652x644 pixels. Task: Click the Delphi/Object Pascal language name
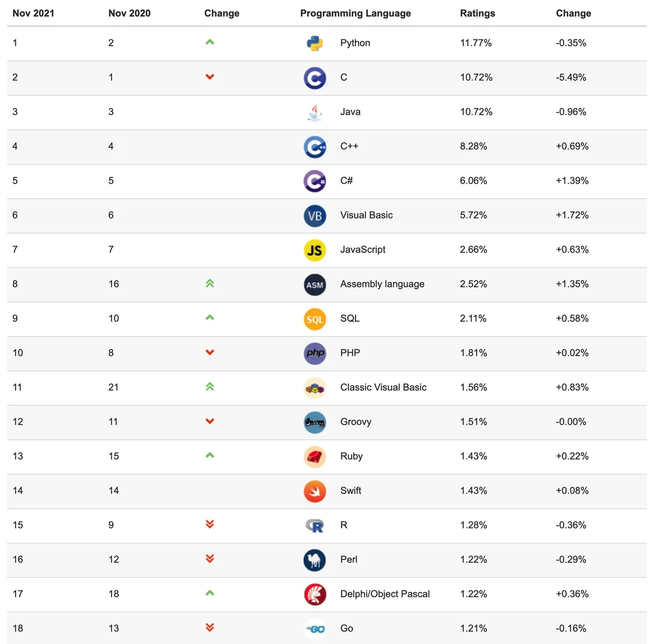point(385,594)
